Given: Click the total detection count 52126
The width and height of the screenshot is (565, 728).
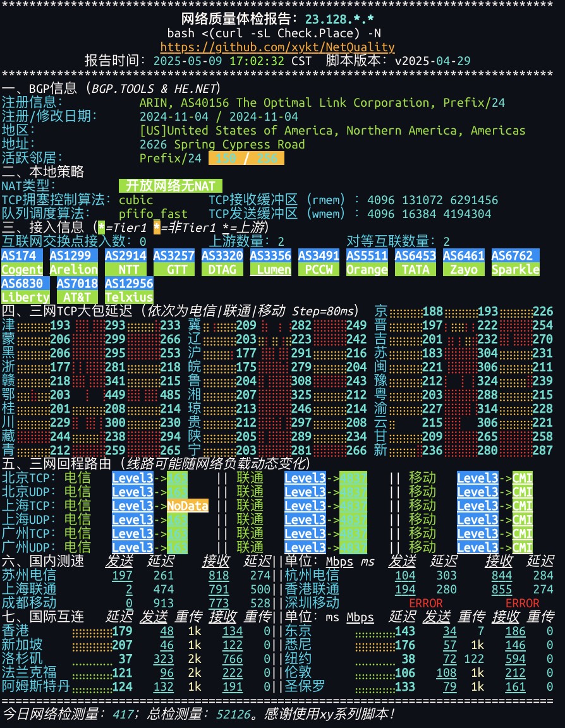Looking at the screenshot, I should coord(233,714).
